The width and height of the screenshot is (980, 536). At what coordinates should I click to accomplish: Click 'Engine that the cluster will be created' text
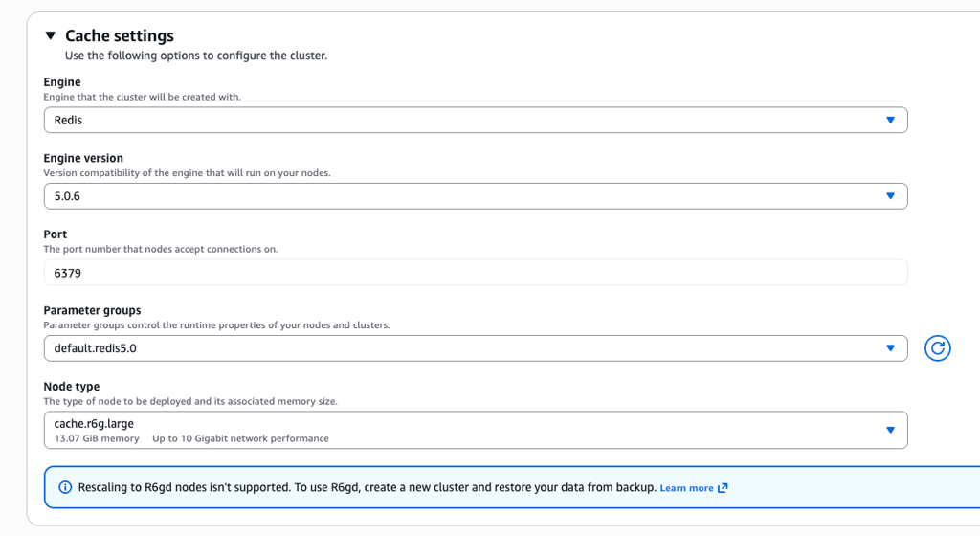coord(142,97)
